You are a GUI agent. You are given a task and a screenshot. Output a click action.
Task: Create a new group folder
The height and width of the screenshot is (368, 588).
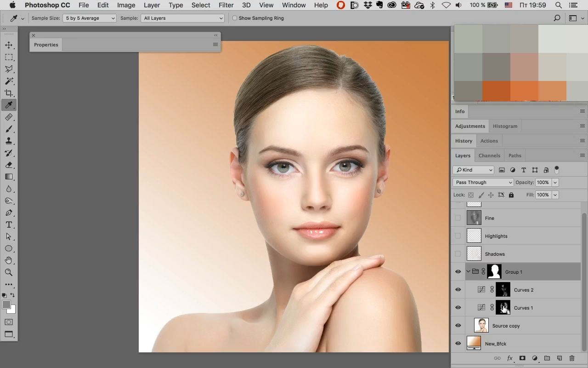pyautogui.click(x=547, y=358)
